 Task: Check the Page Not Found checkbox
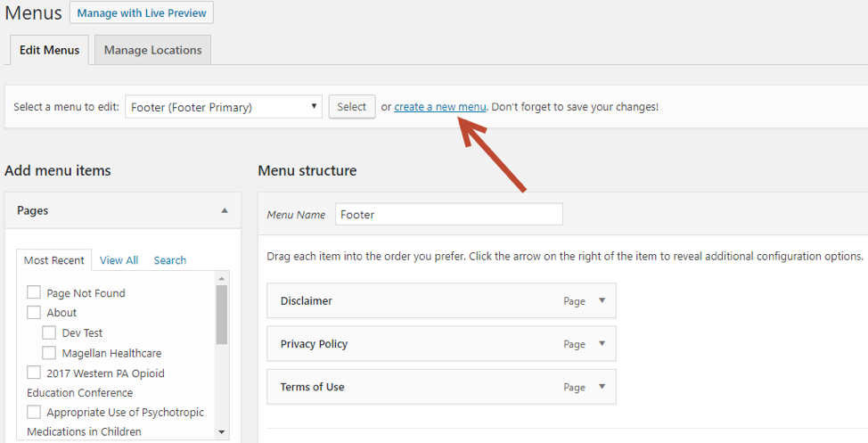coord(34,292)
